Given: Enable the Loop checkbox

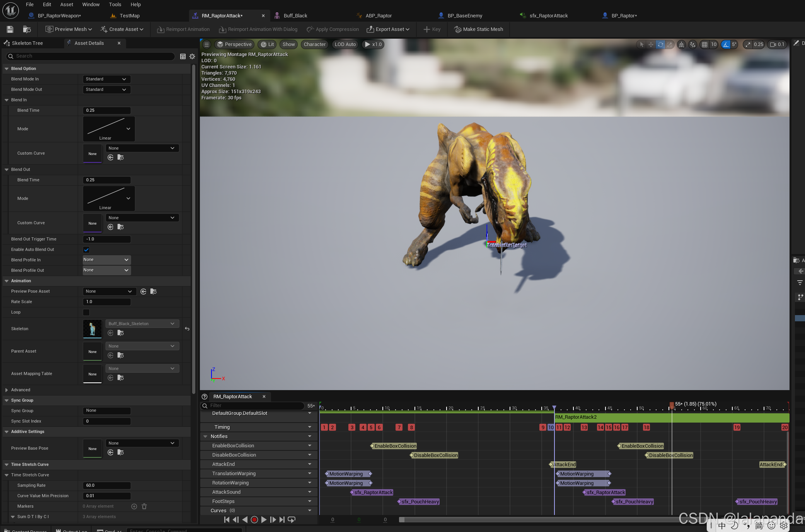Looking at the screenshot, I should point(86,312).
